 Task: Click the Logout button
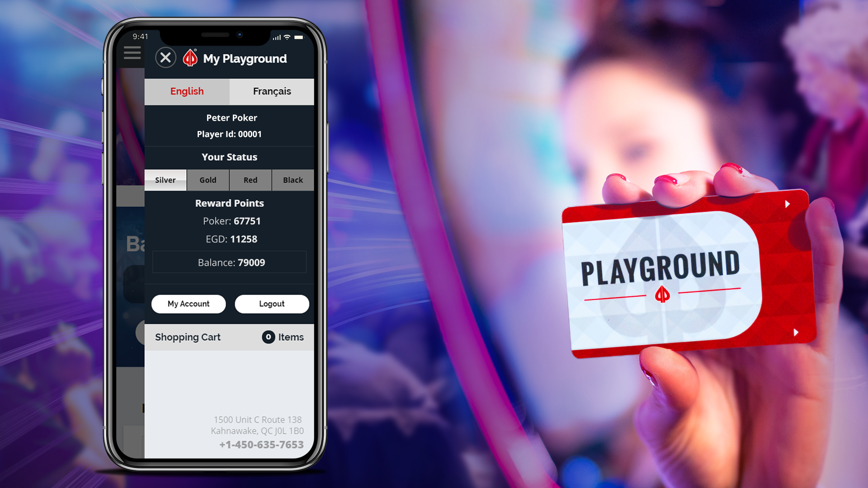tap(273, 303)
